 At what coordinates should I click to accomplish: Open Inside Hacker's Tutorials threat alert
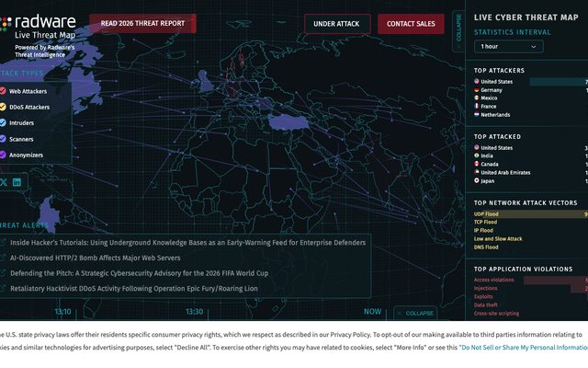(x=187, y=243)
